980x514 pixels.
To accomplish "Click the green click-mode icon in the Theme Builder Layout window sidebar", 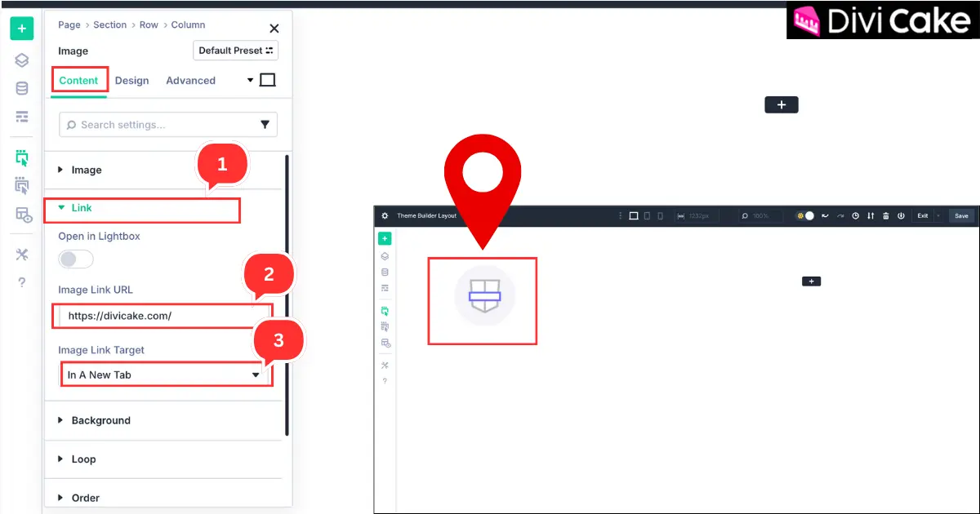I will coord(385,311).
